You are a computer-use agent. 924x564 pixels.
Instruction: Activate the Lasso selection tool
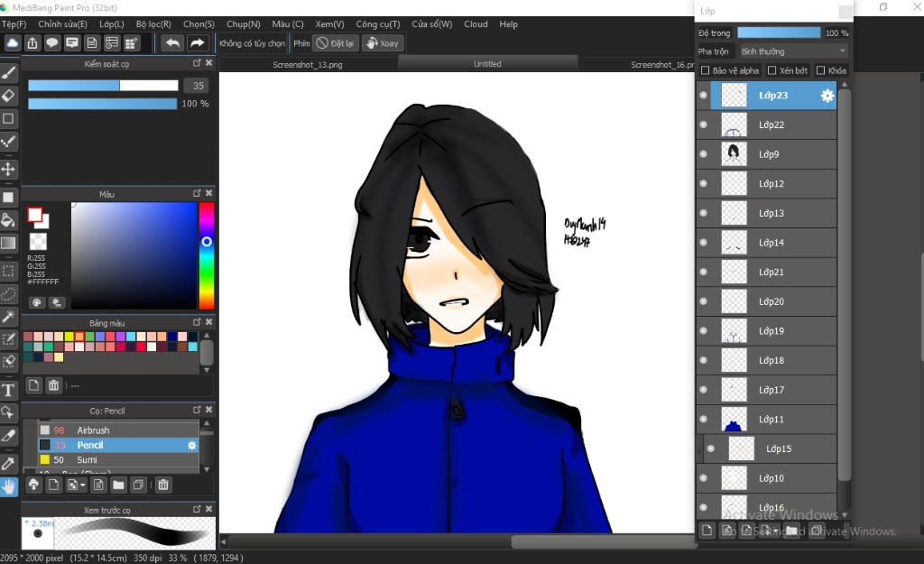pos(8,293)
